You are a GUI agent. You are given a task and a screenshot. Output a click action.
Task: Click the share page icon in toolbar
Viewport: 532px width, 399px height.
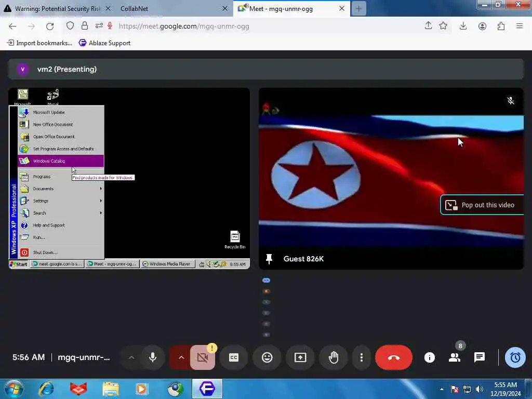[428, 26]
